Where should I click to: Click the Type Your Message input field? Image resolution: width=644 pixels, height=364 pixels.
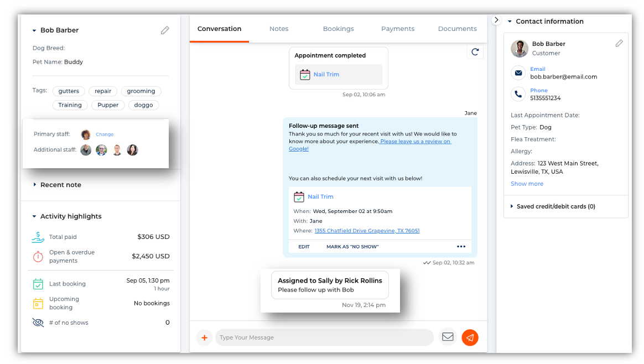pyautogui.click(x=324, y=337)
